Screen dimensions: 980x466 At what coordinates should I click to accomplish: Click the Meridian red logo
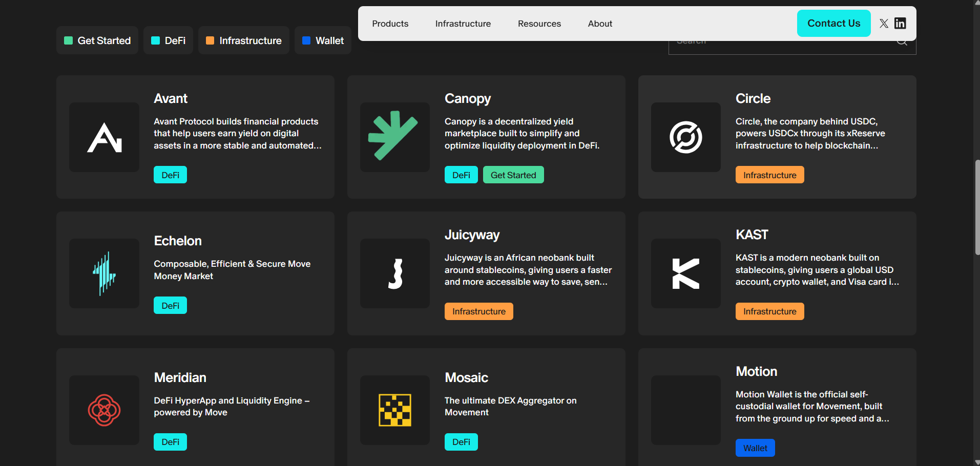(104, 410)
